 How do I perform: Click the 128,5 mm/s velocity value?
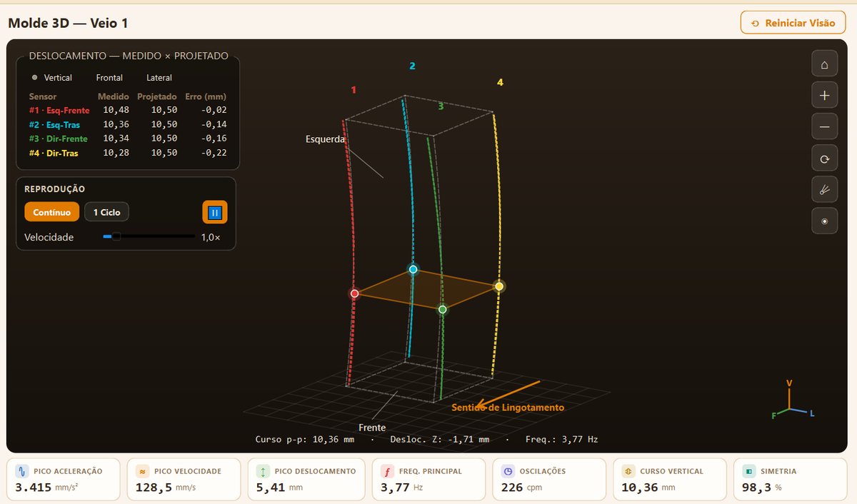tap(165, 488)
